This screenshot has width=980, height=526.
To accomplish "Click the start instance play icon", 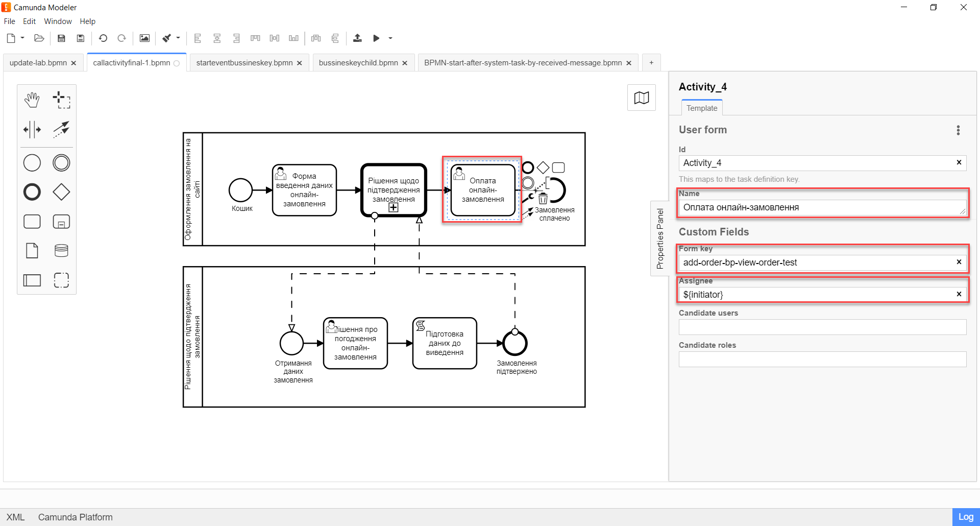I will [376, 38].
